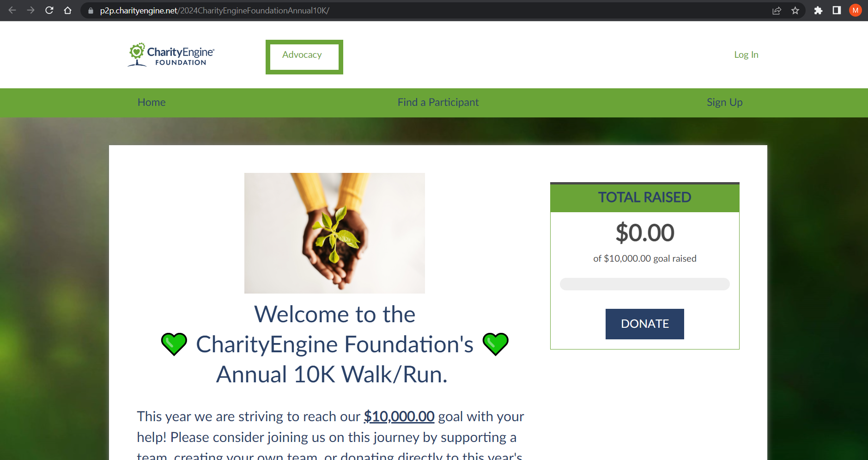868x460 pixels.
Task: Click the fundraising progress bar
Action: tap(644, 284)
